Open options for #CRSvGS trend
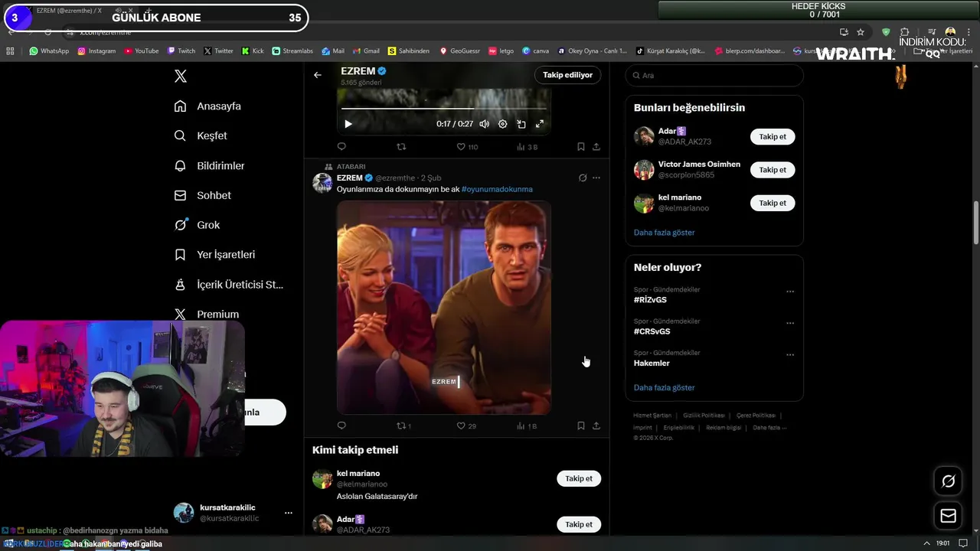 point(790,323)
